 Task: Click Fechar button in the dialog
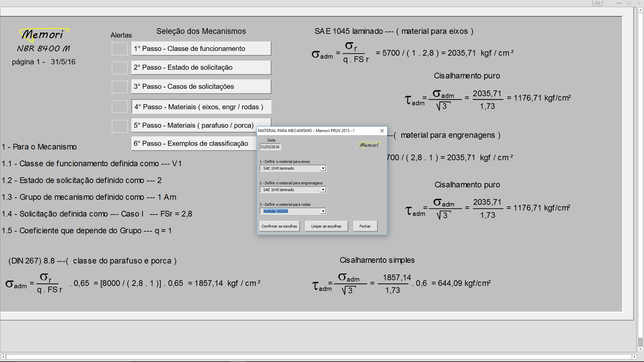[365, 226]
